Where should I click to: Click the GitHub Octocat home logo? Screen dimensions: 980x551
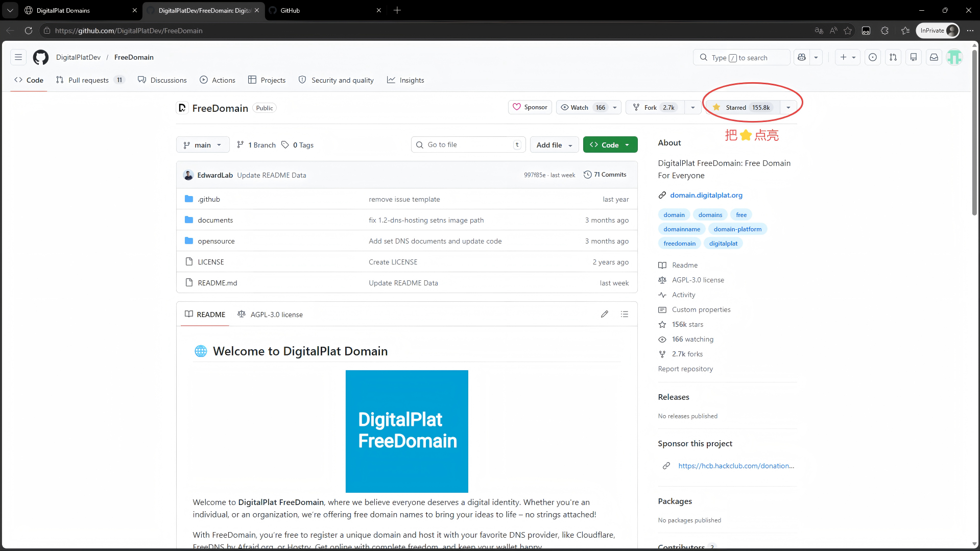click(41, 57)
